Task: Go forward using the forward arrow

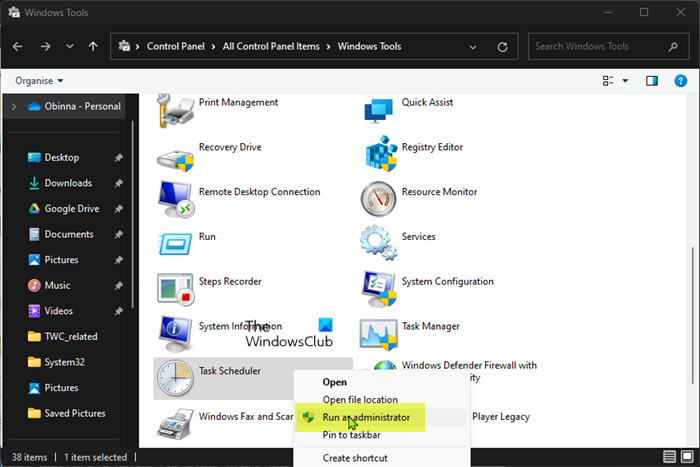Action: [x=45, y=46]
